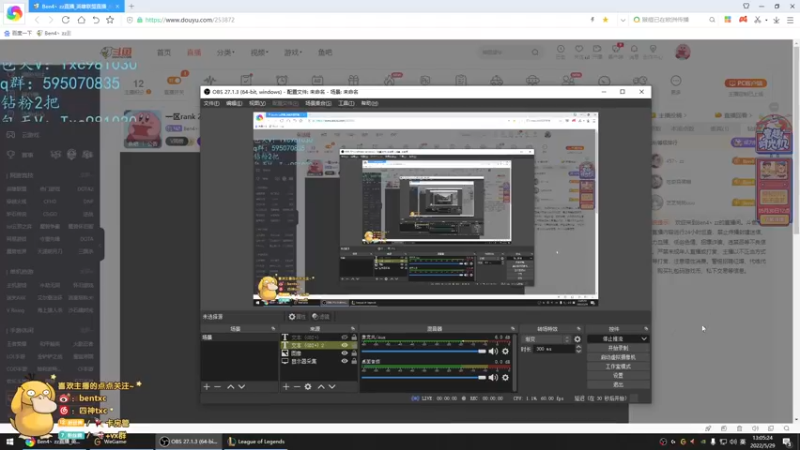Hide the text (GDI+) 2 source
Image resolution: width=800 pixels, height=450 pixels.
coord(344,345)
